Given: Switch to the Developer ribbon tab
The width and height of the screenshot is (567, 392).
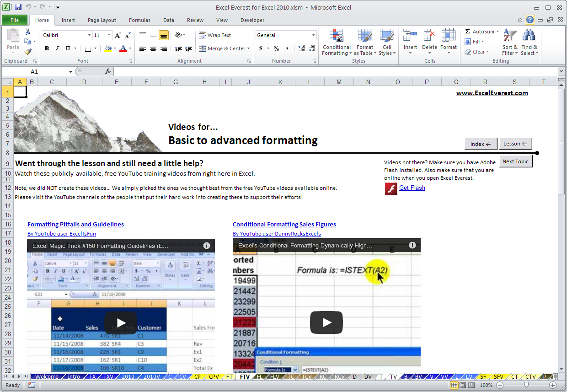Looking at the screenshot, I should (x=252, y=20).
